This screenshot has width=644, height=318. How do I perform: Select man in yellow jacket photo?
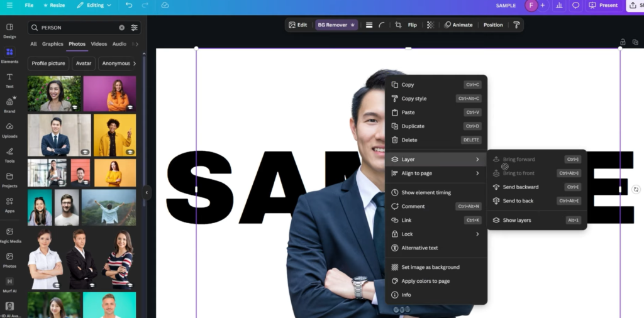[x=114, y=135]
